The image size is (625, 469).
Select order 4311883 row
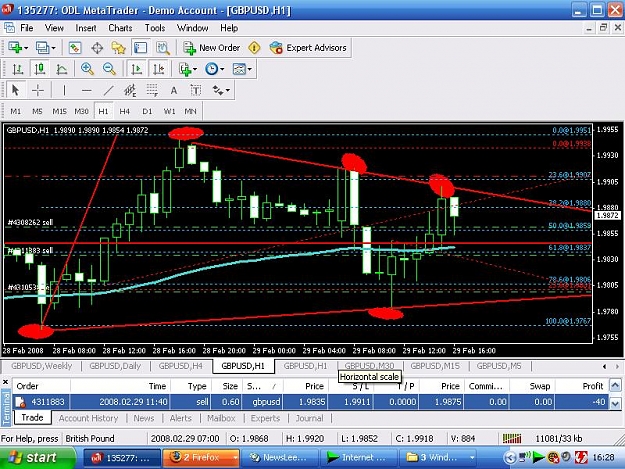tap(311, 402)
